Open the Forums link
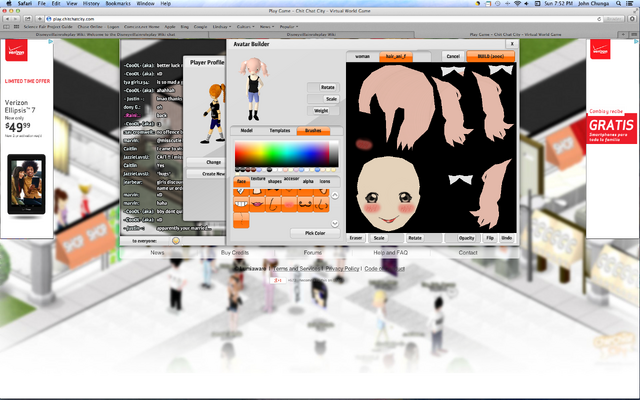 [x=313, y=253]
